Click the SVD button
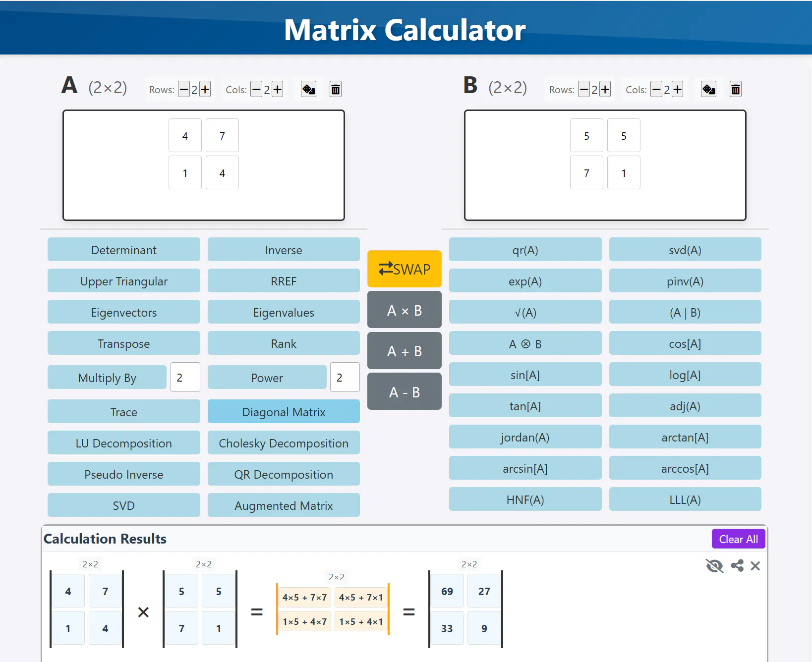Screen dimensions: 812x662 (124, 505)
